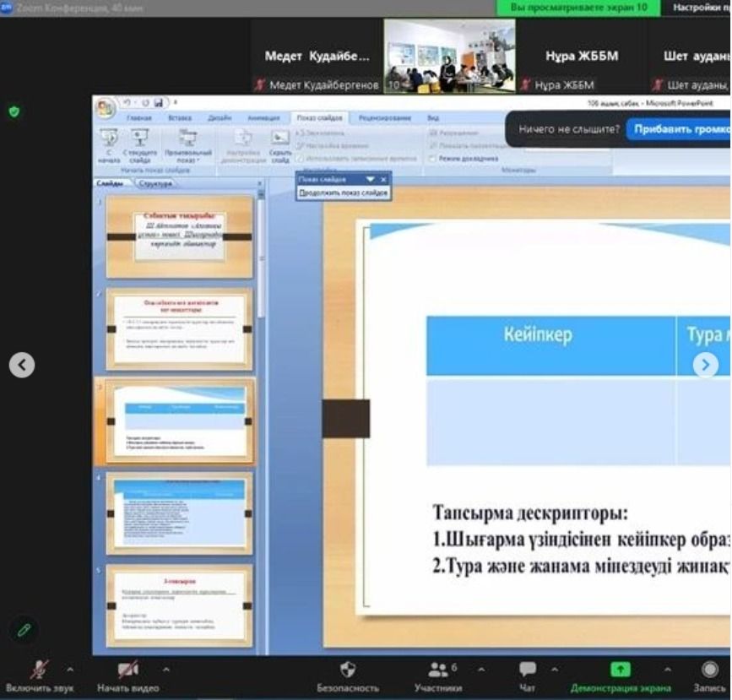Toggle the Режим докладчика checkbox
The height and width of the screenshot is (700, 732).
click(x=432, y=158)
